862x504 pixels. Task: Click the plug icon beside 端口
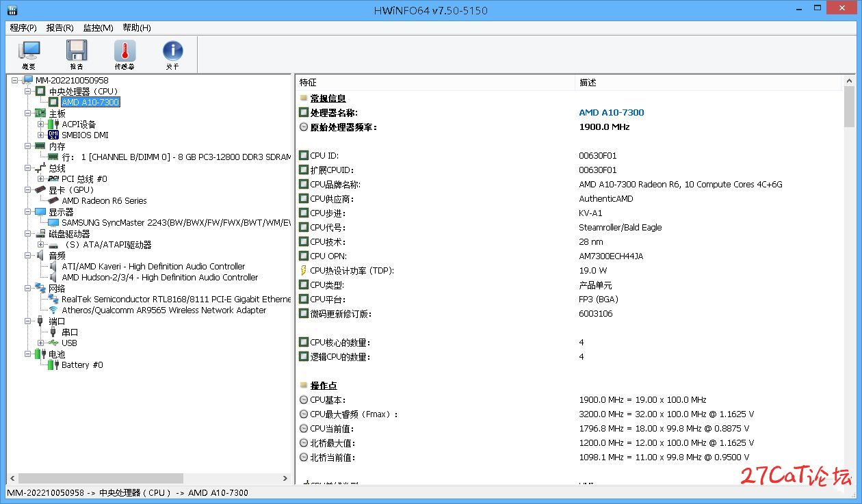(x=41, y=321)
